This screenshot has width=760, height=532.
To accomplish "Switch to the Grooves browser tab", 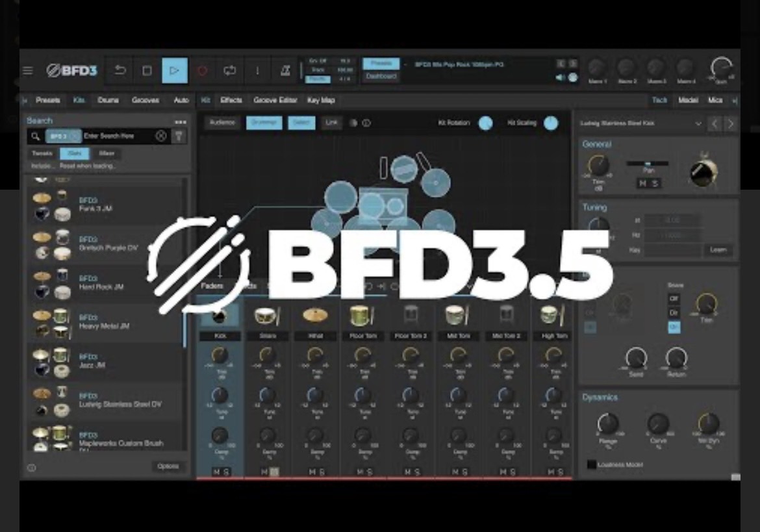I will tap(146, 100).
